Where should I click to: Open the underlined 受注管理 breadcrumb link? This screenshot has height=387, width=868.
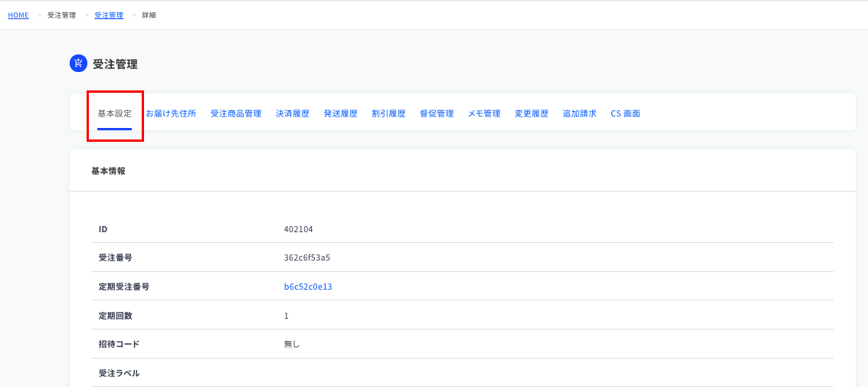(x=109, y=15)
